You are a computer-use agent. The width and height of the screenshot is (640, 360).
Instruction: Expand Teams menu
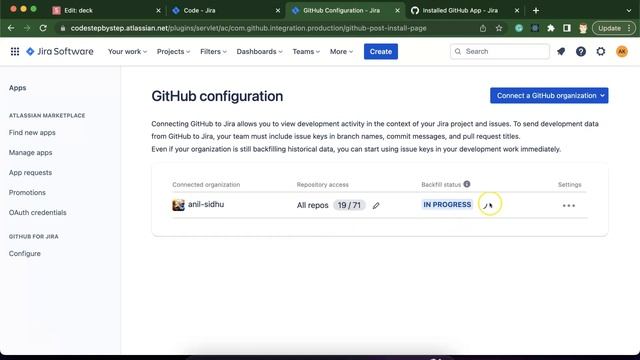[x=306, y=51]
